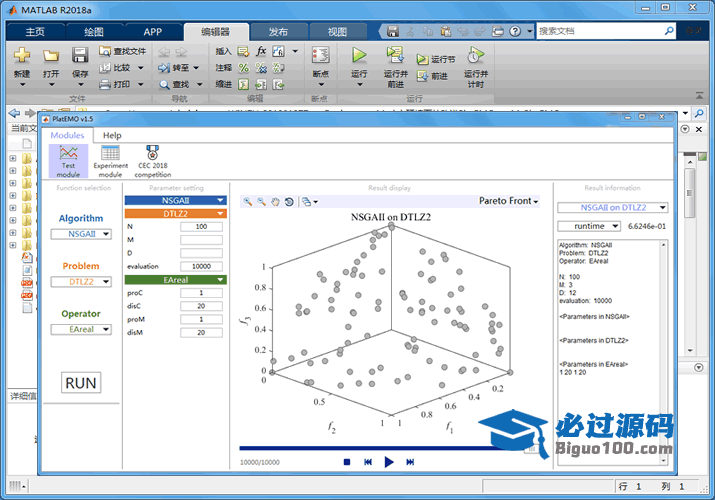Switch to the 绘图 (Plots) tab
This screenshot has width=715, height=500.
point(94,32)
